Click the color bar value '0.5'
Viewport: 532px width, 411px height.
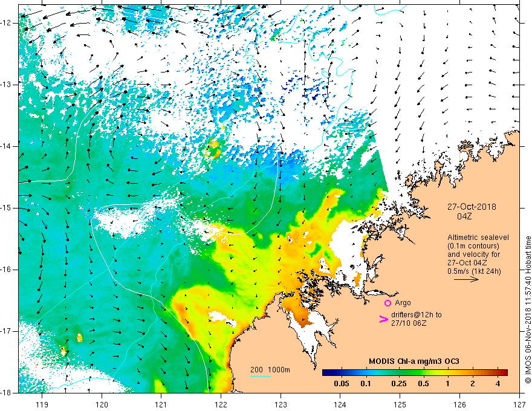click(423, 384)
